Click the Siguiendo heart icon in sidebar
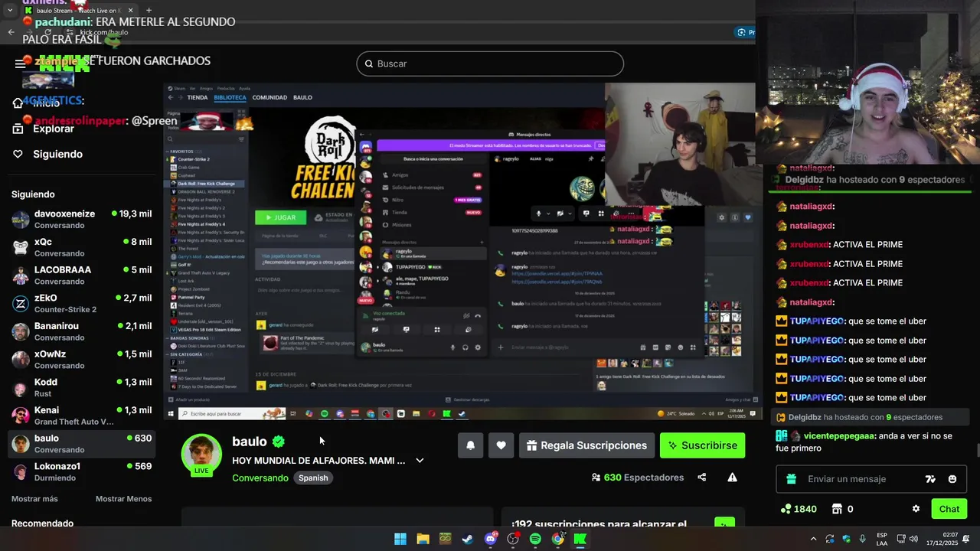 [x=18, y=154]
